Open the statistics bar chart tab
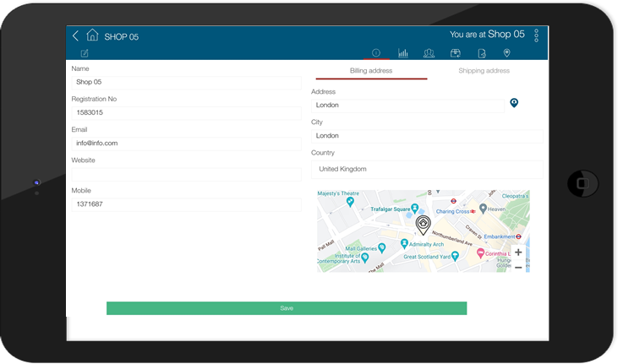This screenshot has width=634, height=364. coord(403,53)
